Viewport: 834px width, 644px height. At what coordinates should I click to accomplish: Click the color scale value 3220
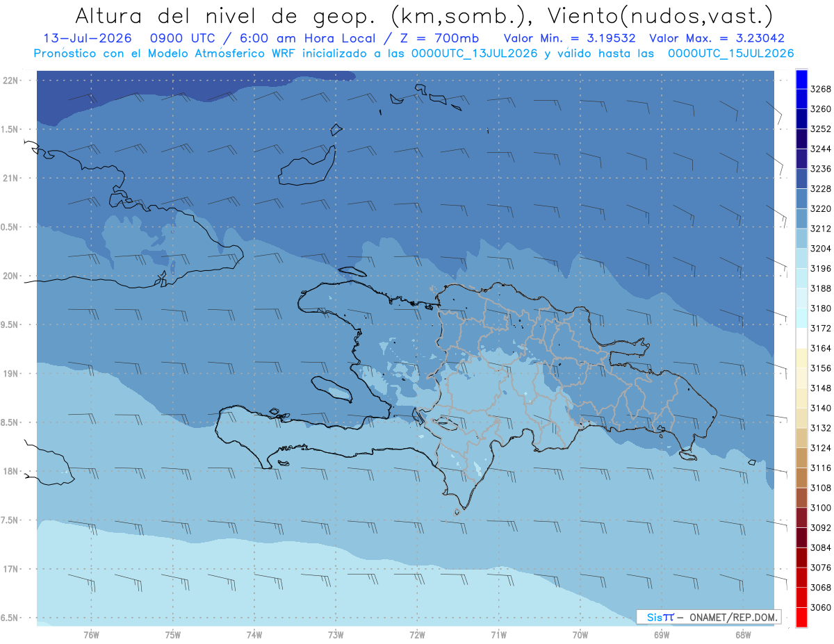tap(820, 208)
